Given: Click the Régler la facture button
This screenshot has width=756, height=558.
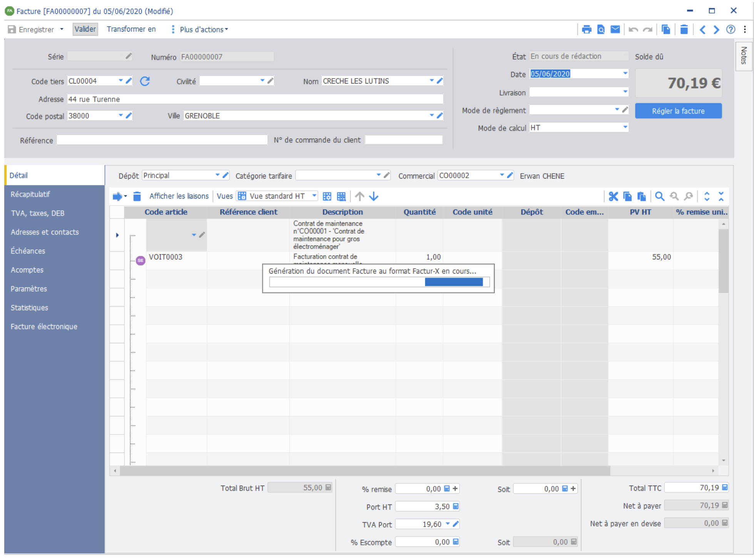Looking at the screenshot, I should (x=678, y=111).
